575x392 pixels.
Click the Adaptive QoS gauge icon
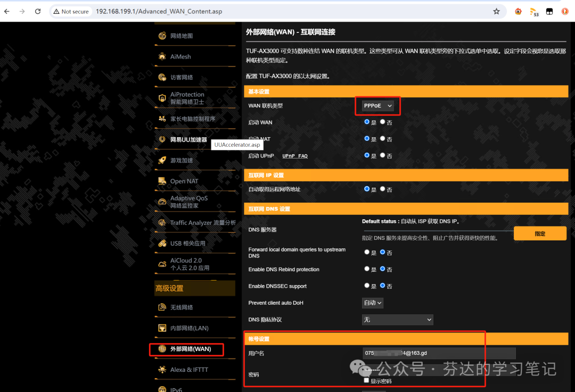(x=162, y=202)
